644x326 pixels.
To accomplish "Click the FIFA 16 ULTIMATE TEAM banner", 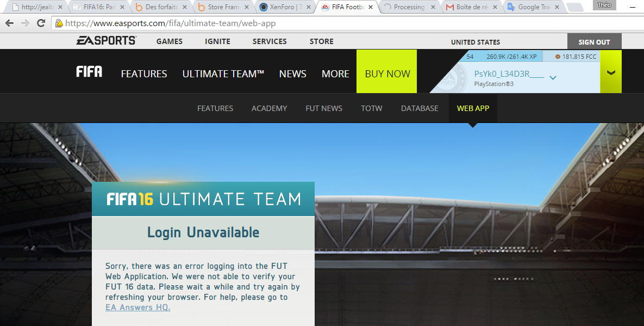I will coord(203,199).
